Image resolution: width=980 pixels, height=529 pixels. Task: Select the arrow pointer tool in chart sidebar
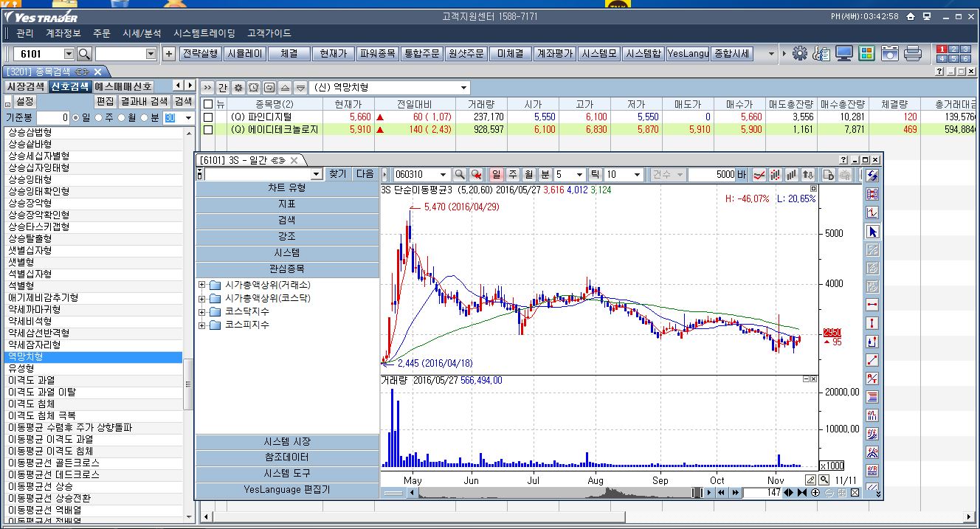pos(873,232)
